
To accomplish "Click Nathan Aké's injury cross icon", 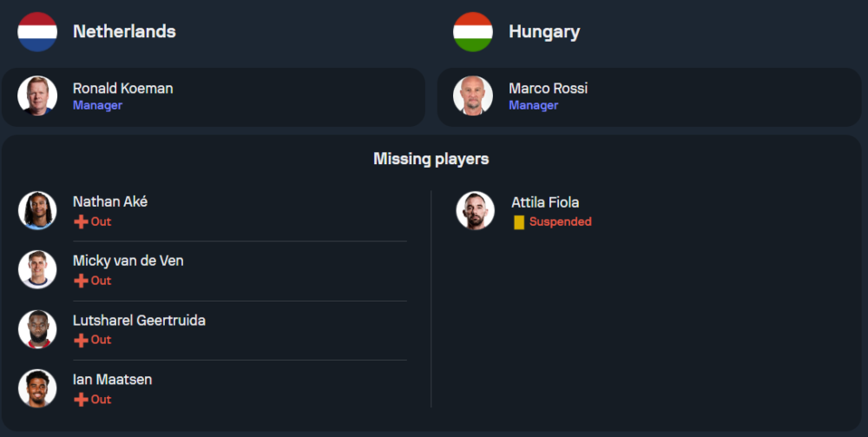I will pyautogui.click(x=81, y=222).
